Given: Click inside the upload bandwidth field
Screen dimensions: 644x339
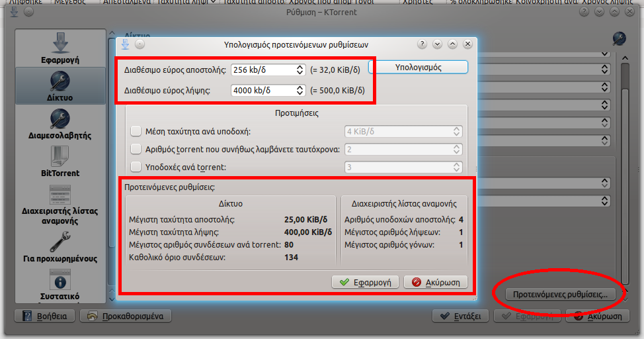Looking at the screenshot, I should click(262, 70).
